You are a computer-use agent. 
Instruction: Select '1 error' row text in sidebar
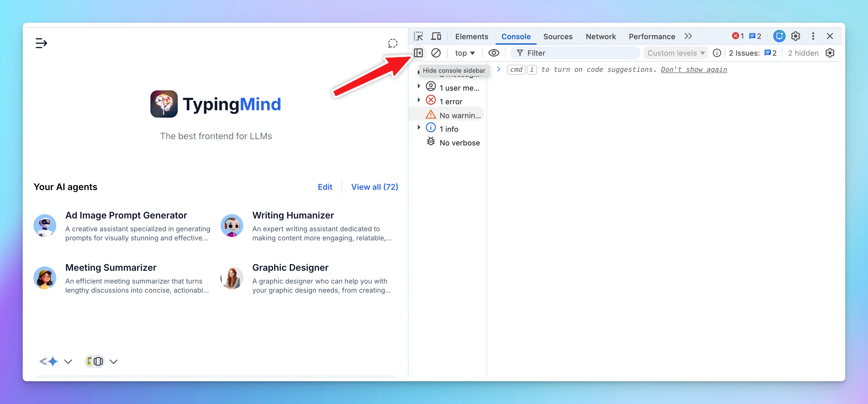[x=451, y=101]
